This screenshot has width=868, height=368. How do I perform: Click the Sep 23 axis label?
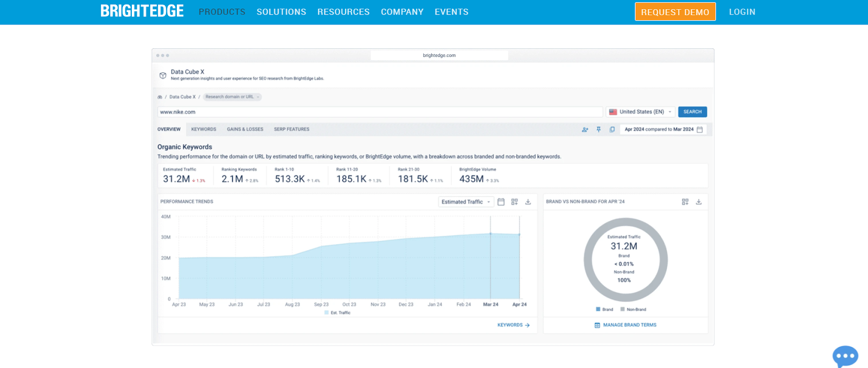click(x=321, y=304)
